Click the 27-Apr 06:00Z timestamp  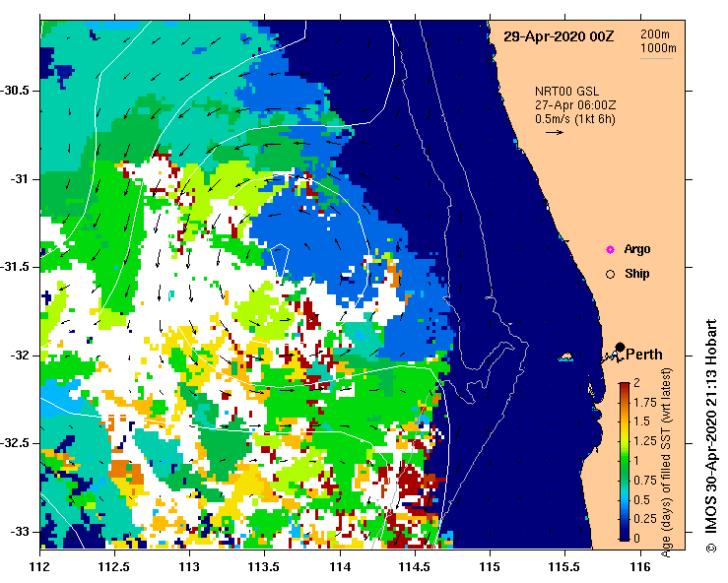(575, 105)
